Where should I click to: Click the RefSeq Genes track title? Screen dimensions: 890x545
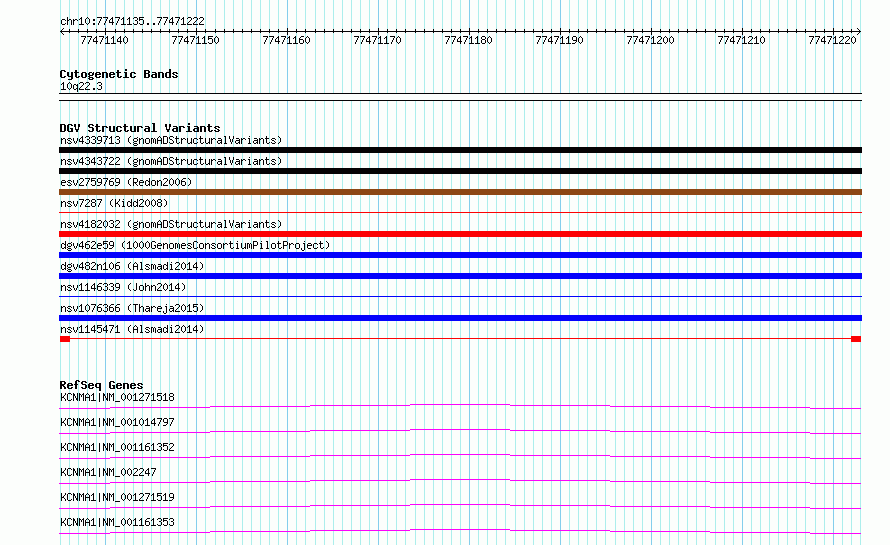[101, 385]
